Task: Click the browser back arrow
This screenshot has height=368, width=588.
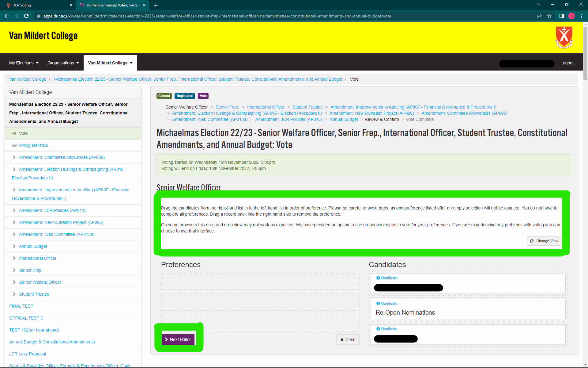Action: pos(7,16)
